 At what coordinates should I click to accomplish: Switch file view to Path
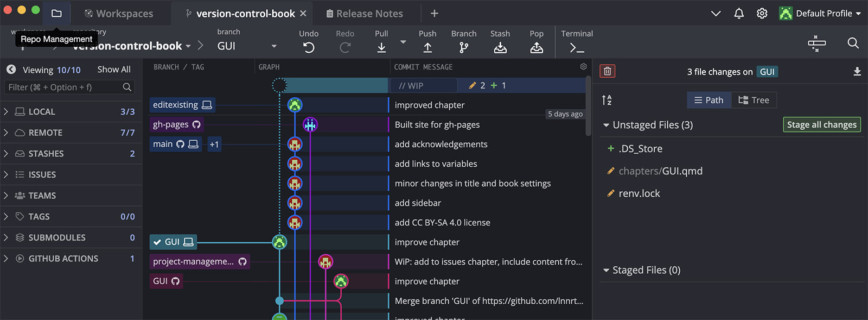[709, 100]
